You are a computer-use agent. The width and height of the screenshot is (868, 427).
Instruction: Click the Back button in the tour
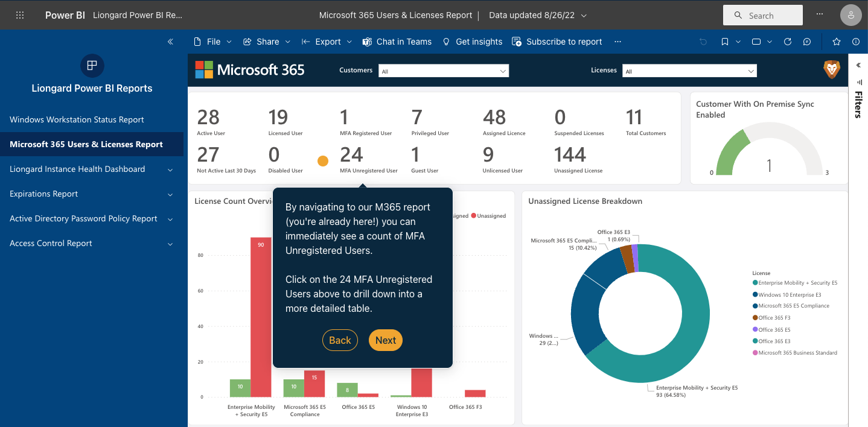point(340,340)
